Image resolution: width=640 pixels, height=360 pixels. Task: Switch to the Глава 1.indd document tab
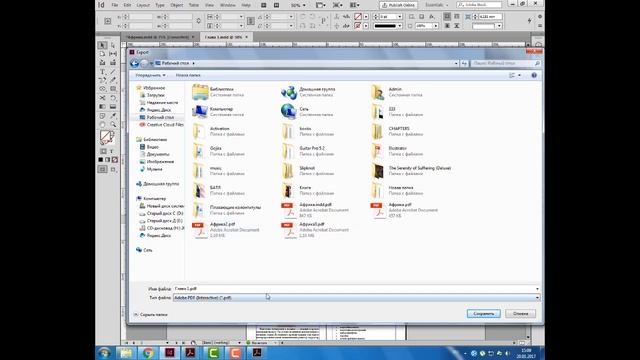tap(224, 37)
